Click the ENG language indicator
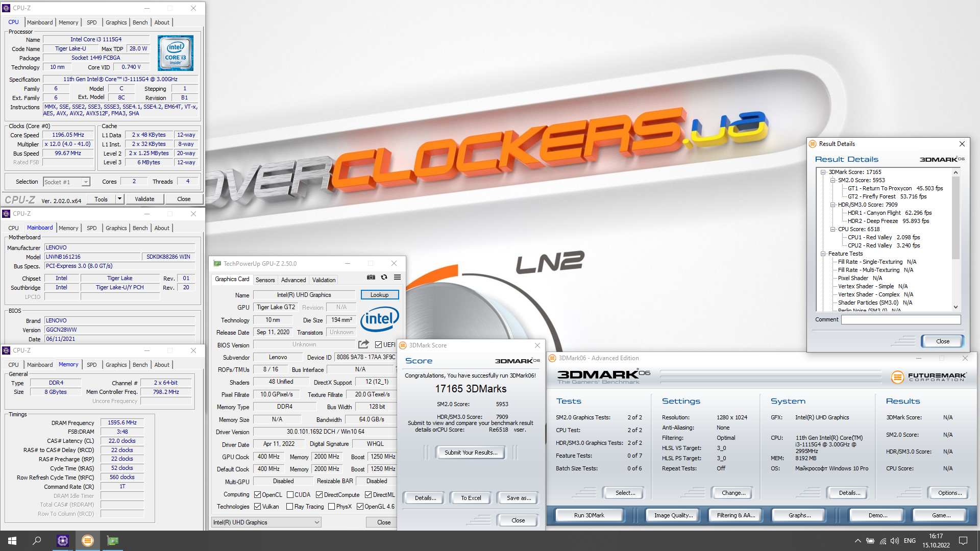980x551 pixels. tap(910, 541)
